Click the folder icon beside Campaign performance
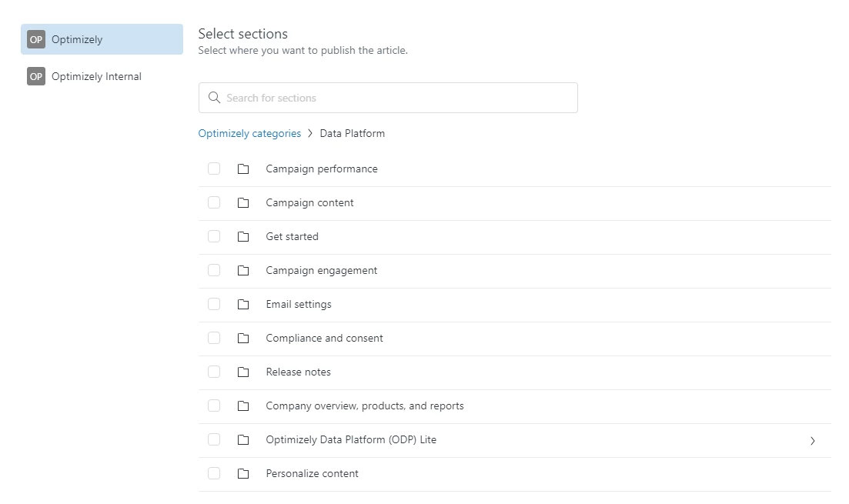This screenshot has height=504, width=849. tap(243, 169)
